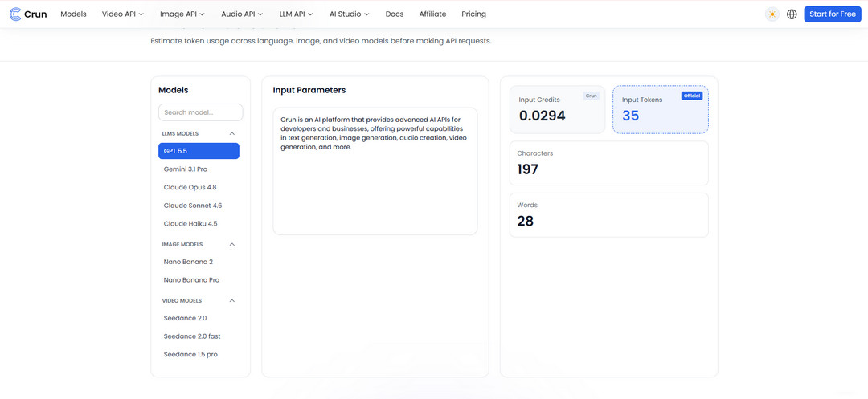
Task: Click inside the input parameters text area
Action: (x=375, y=171)
